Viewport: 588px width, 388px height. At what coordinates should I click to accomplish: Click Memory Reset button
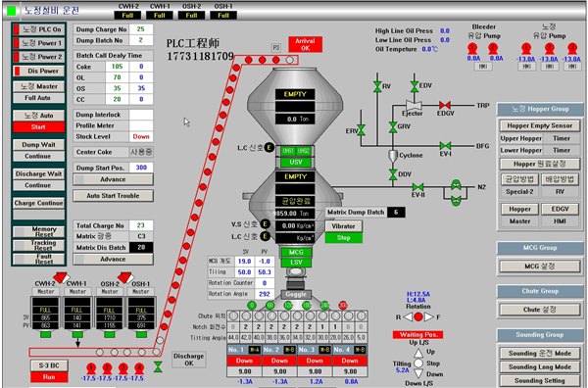tap(39, 231)
